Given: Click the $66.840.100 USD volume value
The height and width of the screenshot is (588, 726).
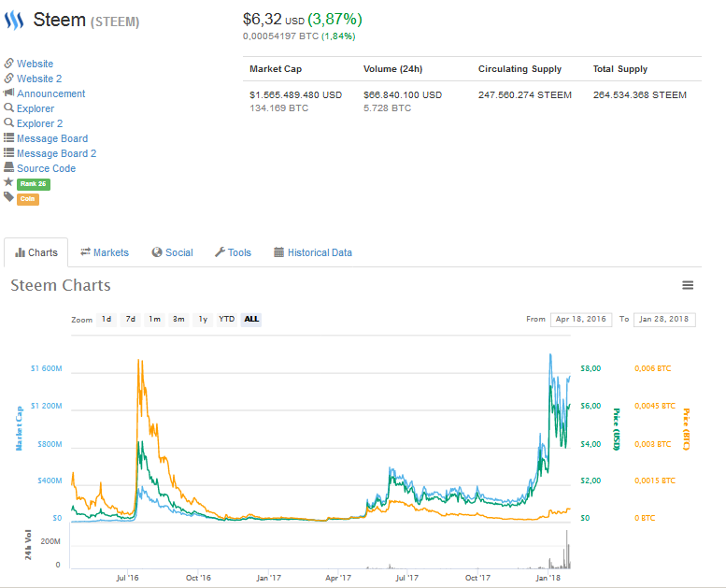Looking at the screenshot, I should coord(403,95).
